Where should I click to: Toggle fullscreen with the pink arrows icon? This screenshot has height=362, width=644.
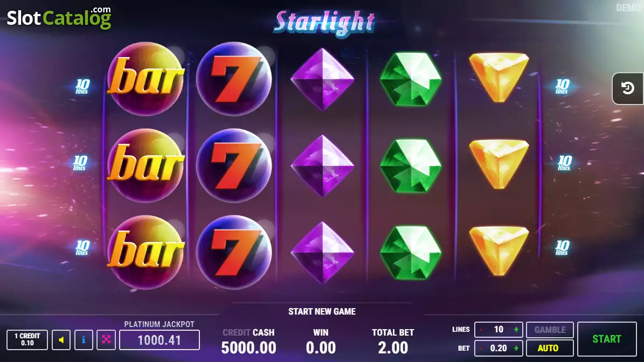pos(106,340)
